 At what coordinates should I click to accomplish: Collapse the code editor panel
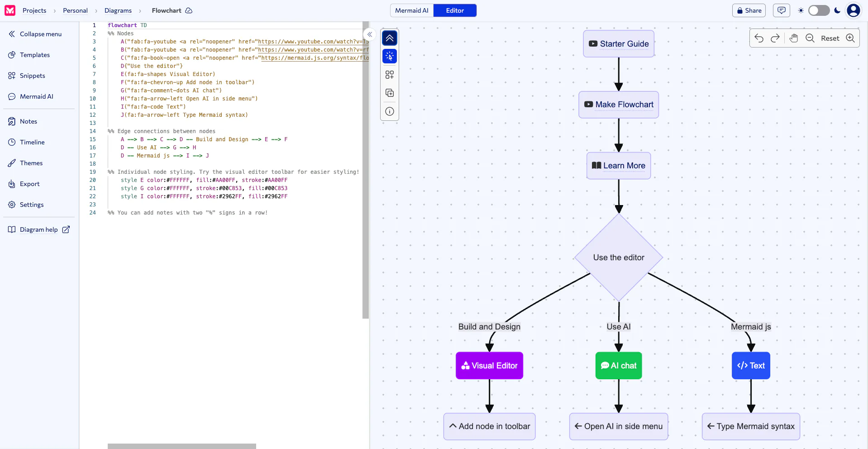pos(370,34)
